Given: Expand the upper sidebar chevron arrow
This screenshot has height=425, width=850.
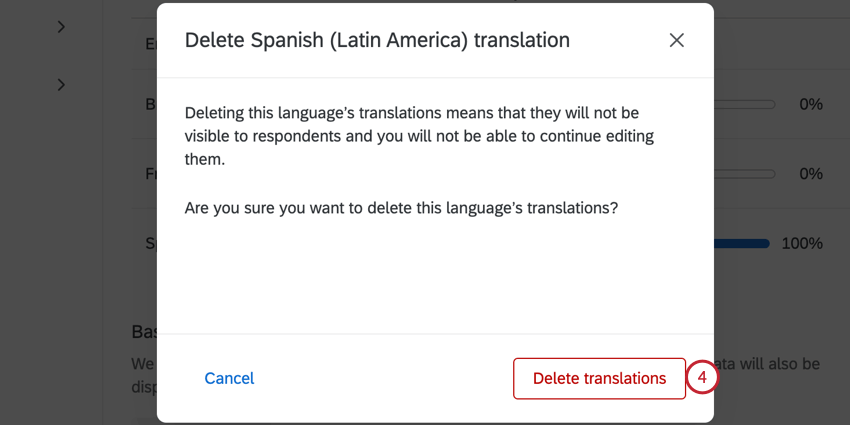Looking at the screenshot, I should click(61, 27).
